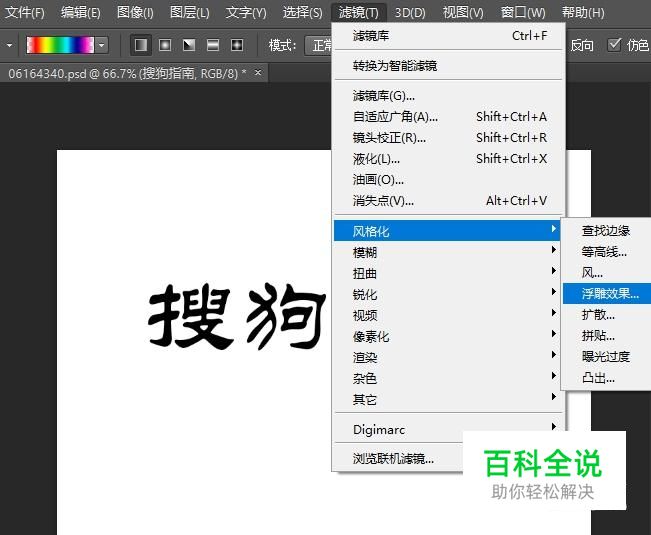Expand the 扭曲 submenu
This screenshot has height=535, width=651.
point(447,273)
